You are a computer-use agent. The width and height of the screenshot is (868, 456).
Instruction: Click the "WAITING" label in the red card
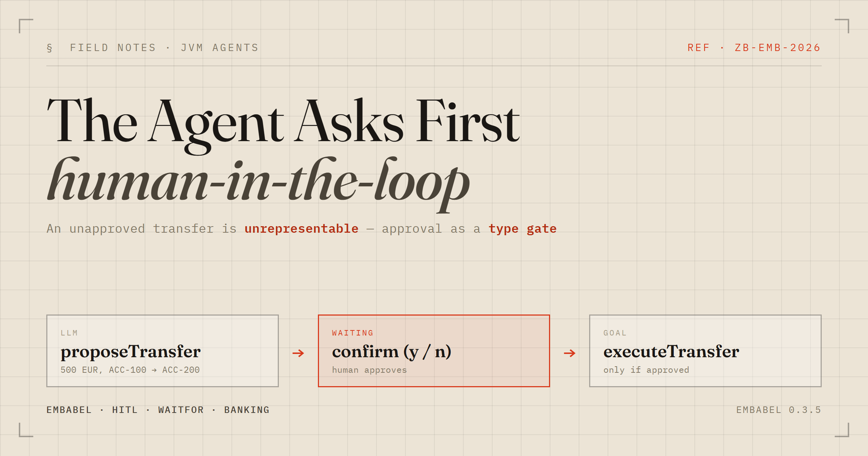tap(353, 333)
